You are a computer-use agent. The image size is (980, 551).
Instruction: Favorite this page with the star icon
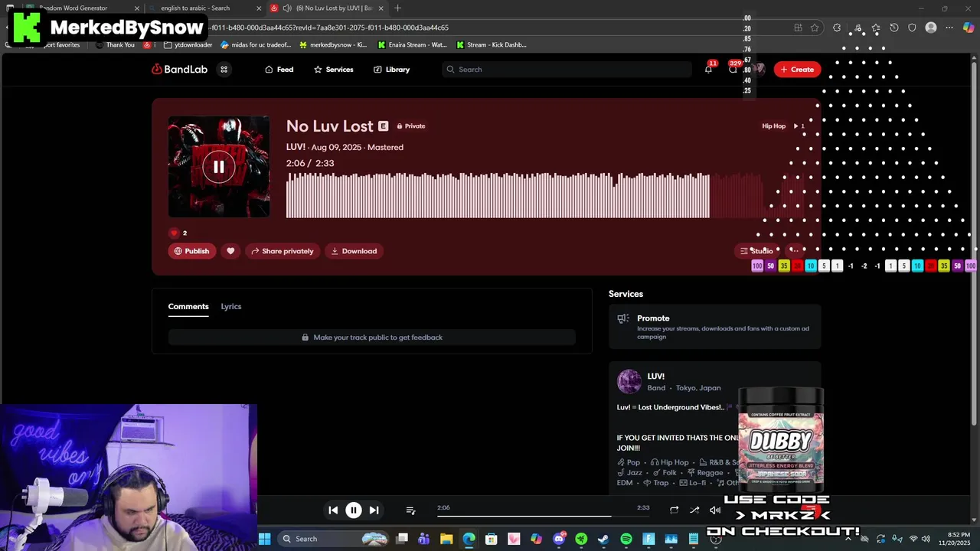point(815,28)
